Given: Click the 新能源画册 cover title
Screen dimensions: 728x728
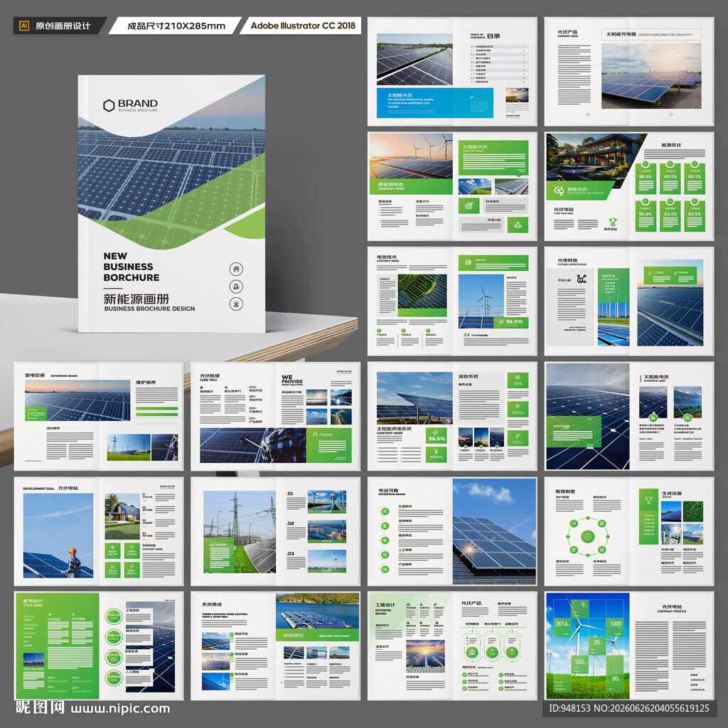Looking at the screenshot, I should [136, 299].
